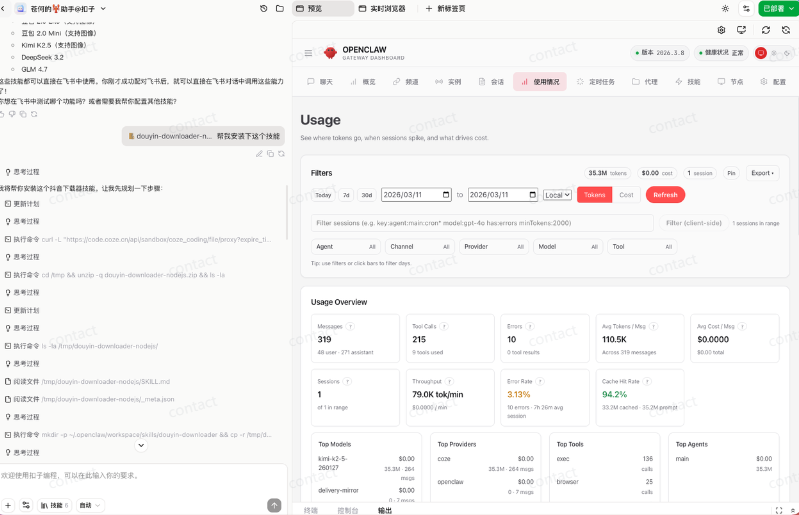799x515 pixels.
Task: Open the 配置 nav tab
Action: 773,82
